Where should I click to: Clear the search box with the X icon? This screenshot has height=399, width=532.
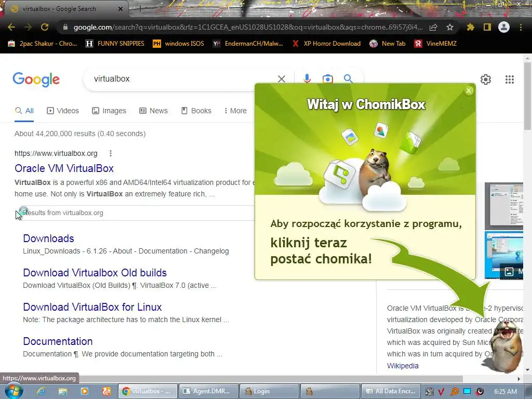[281, 79]
